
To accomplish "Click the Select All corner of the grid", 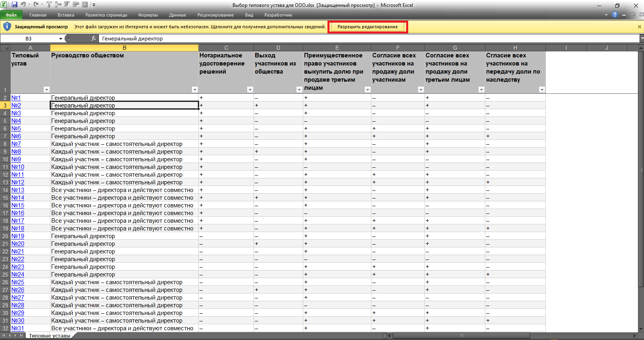I will [x=5, y=48].
